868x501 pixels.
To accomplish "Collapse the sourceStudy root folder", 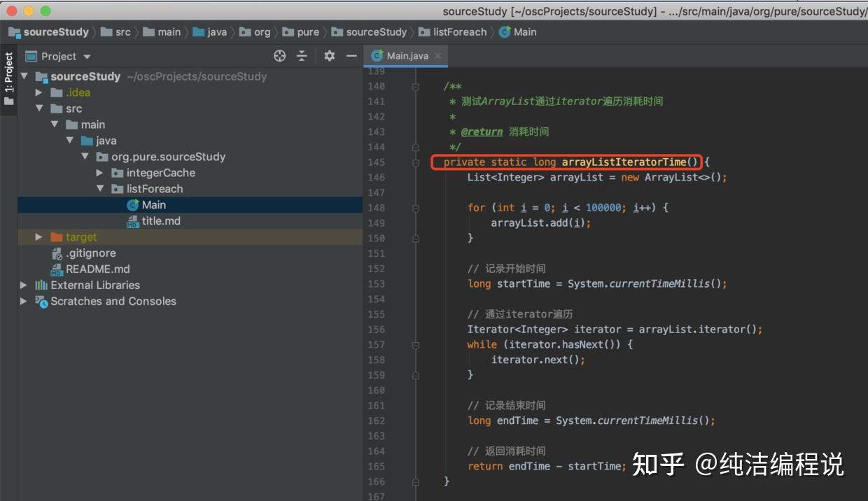I will [24, 76].
